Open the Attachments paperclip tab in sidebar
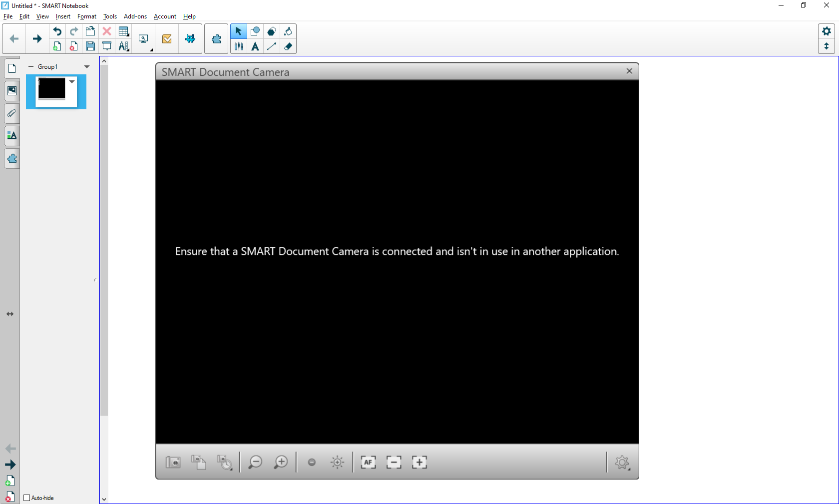839x504 pixels. pos(12,113)
